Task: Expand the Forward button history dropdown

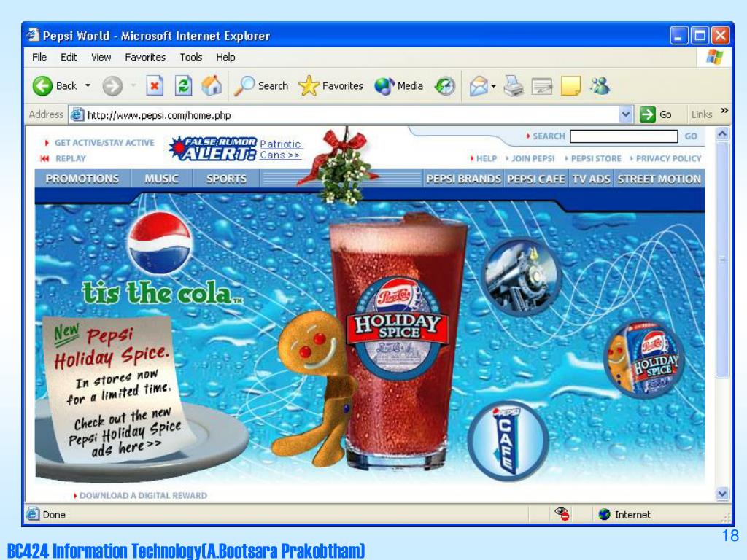Action: coord(133,86)
